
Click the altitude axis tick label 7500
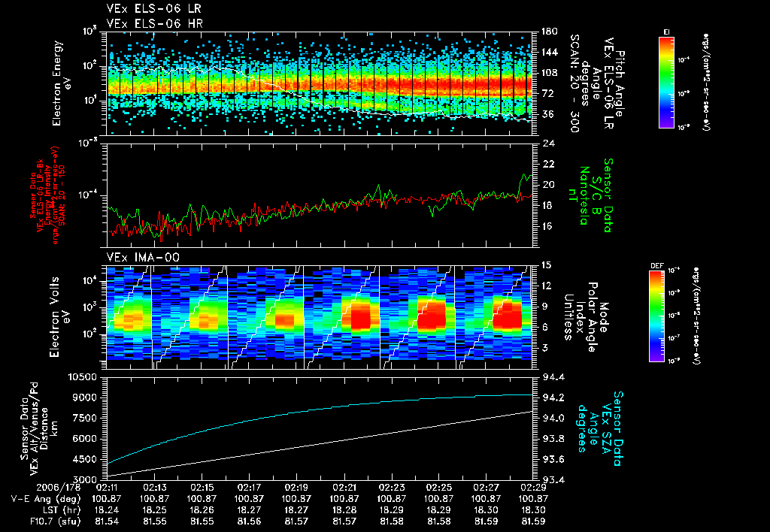(x=84, y=418)
